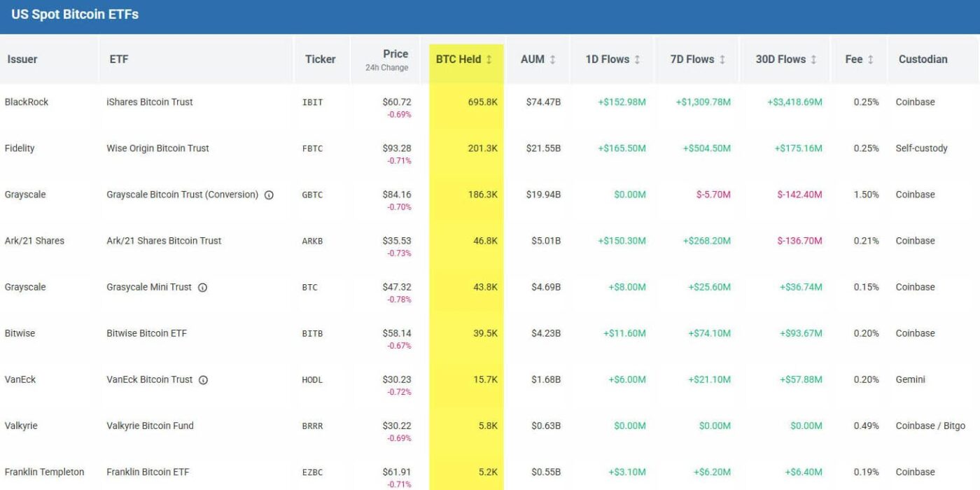The image size is (980, 490).
Task: Click the EZBC ticker
Action: pyautogui.click(x=312, y=472)
